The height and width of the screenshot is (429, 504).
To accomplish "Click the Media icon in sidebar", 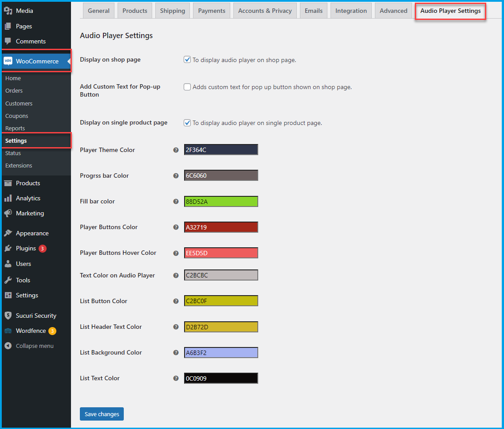I will pyautogui.click(x=8, y=11).
